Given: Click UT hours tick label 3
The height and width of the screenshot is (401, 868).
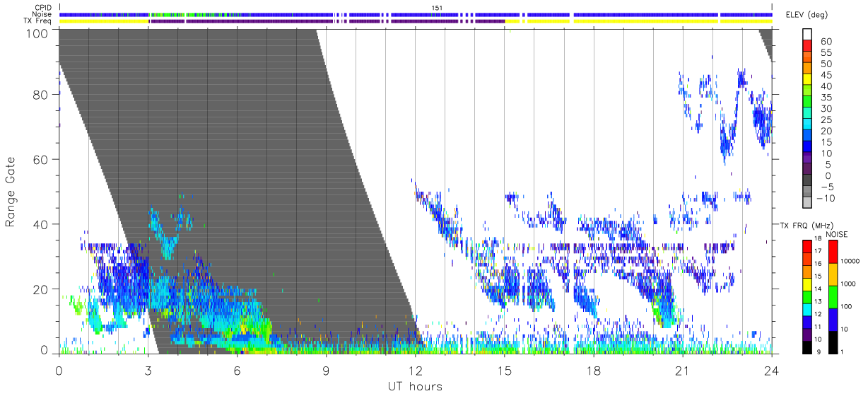Looking at the screenshot, I should (x=148, y=371).
